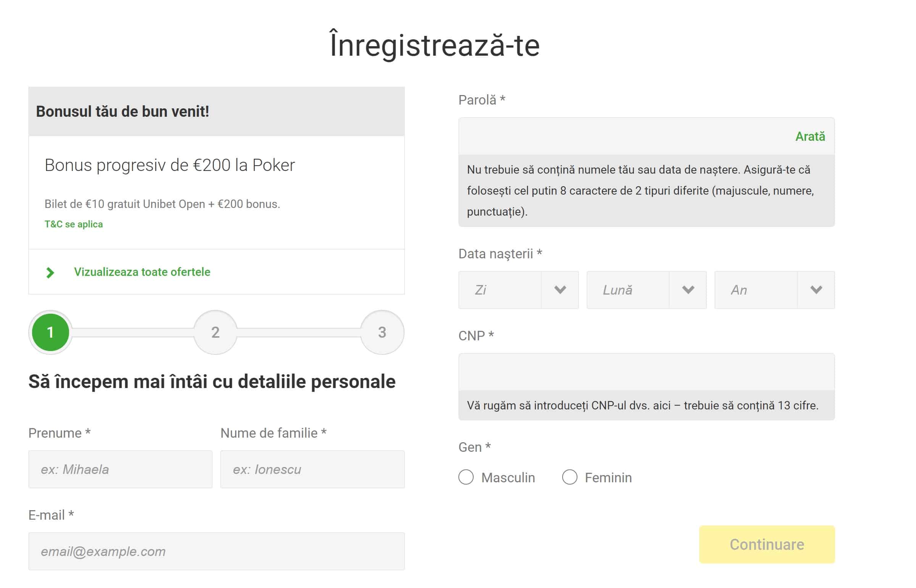Select step 1 indicator circle
The image size is (916, 588).
point(50,332)
